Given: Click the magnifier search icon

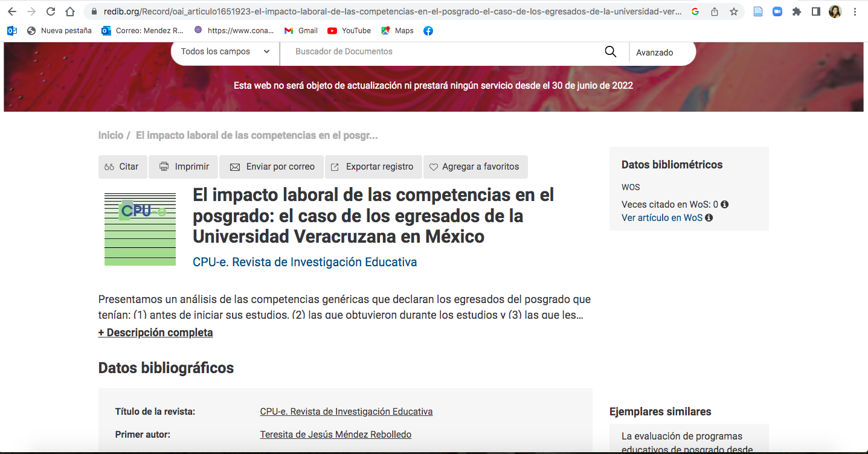Looking at the screenshot, I should (x=611, y=52).
